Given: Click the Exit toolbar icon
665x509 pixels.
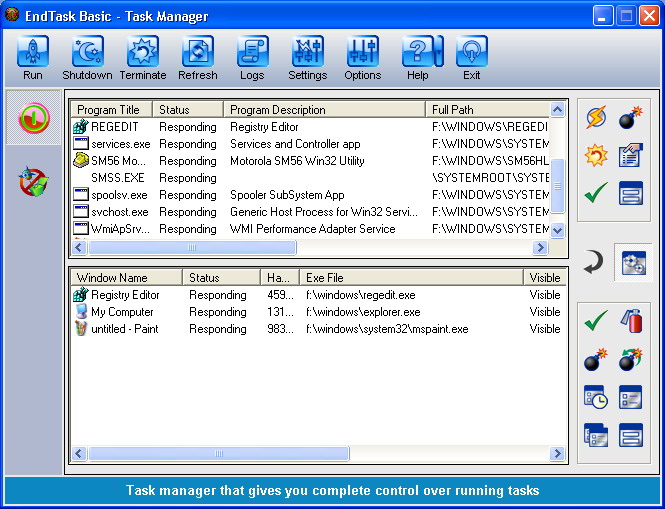Looking at the screenshot, I should point(472,51).
